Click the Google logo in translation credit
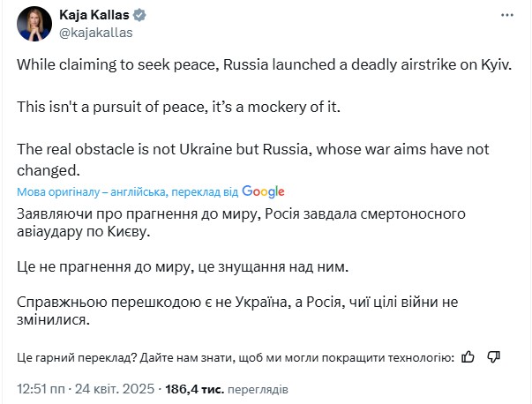 (x=263, y=191)
